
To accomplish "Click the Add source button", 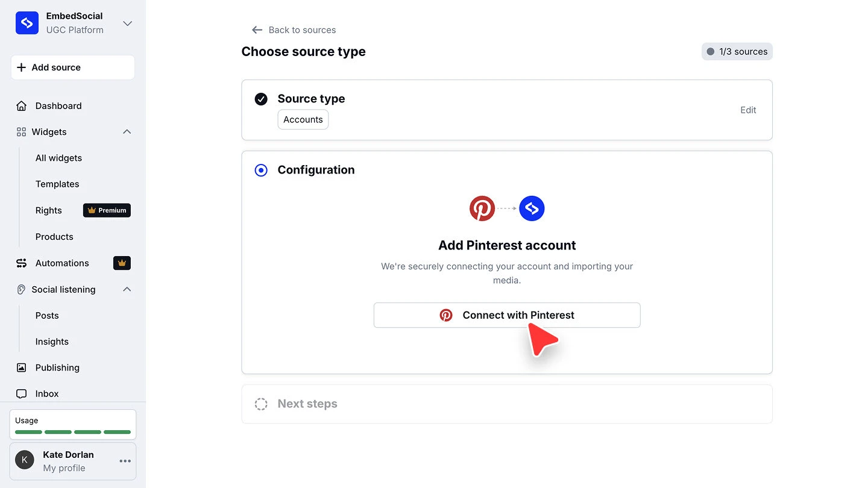I will [x=73, y=67].
